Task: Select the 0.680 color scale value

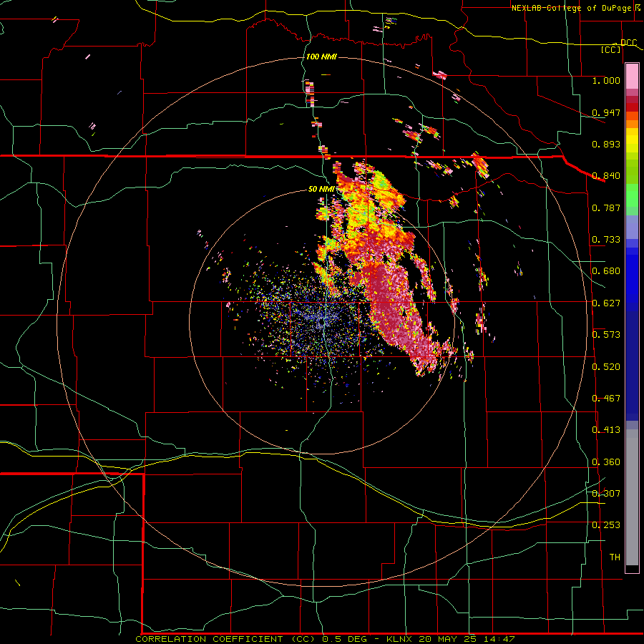Action: 606,271
